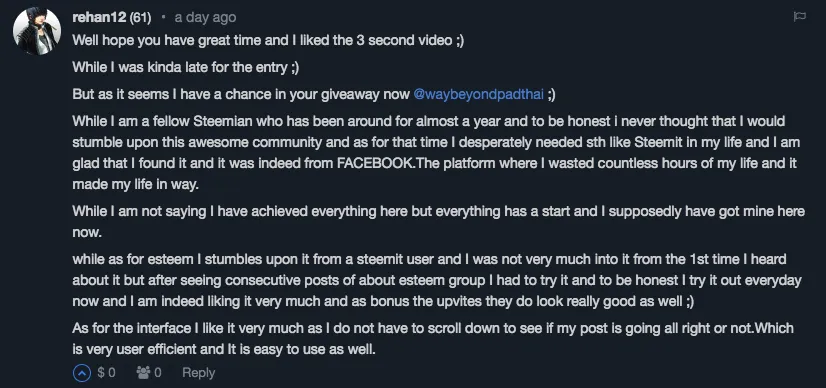Open the 'a day ago' timestamp permalink
The height and width of the screenshot is (388, 826).
(x=205, y=17)
